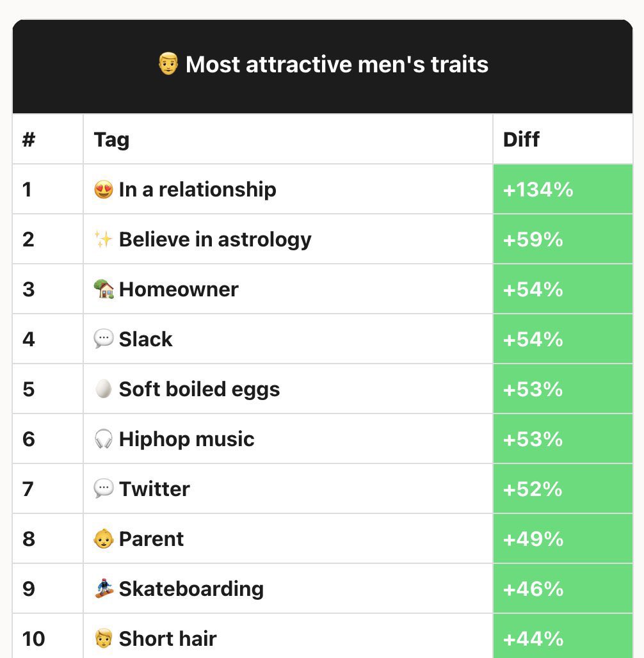The image size is (644, 658).
Task: Click the green +59% diff cell
Action: (x=562, y=239)
